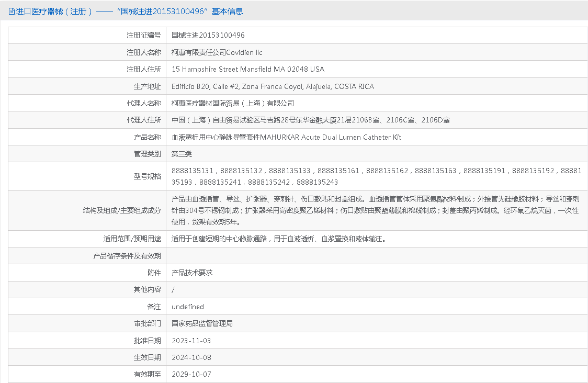Click model number '8888135241'
The width and height of the screenshot is (588, 383).
point(220,182)
